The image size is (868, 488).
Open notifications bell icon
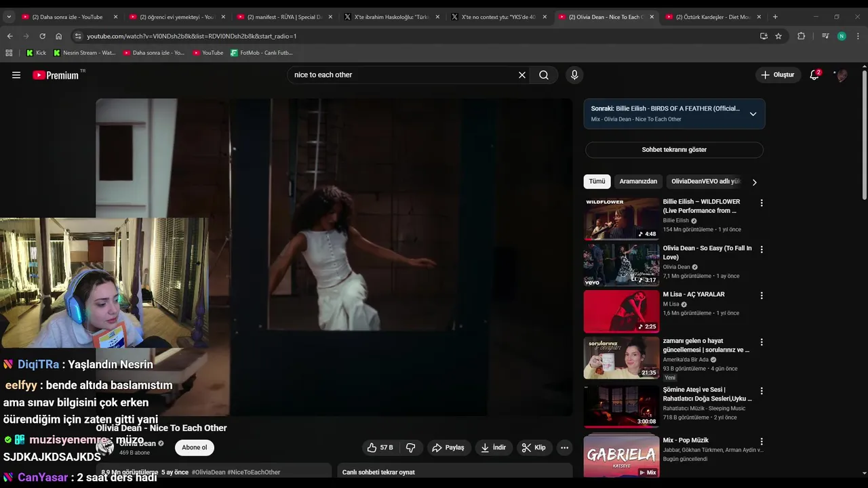click(814, 75)
